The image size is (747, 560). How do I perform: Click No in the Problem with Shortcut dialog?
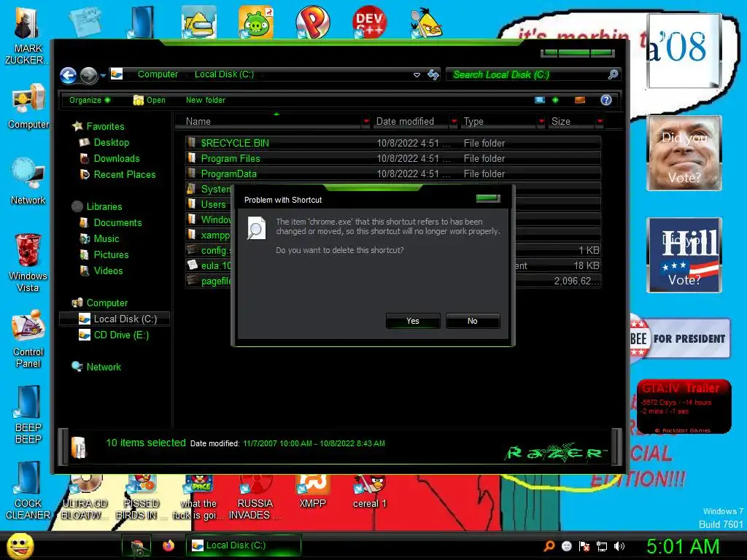[x=472, y=321]
